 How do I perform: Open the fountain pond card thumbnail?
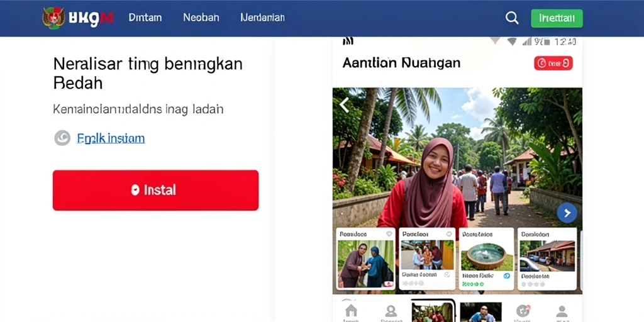coord(487,256)
